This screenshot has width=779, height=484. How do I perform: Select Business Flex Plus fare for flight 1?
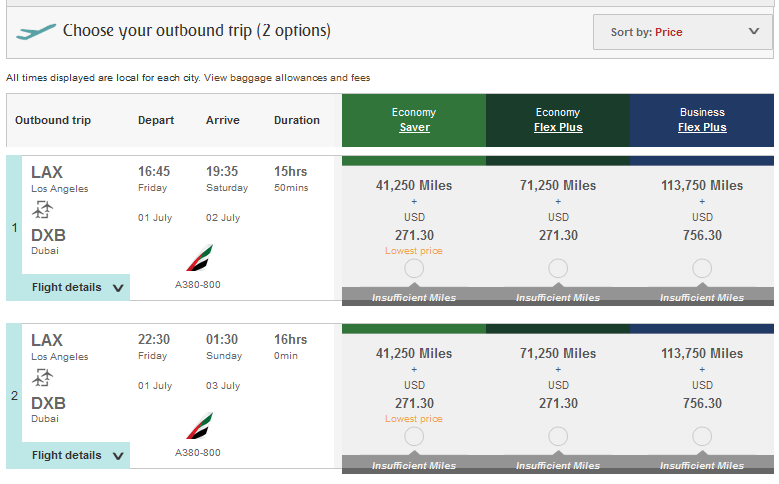point(702,268)
